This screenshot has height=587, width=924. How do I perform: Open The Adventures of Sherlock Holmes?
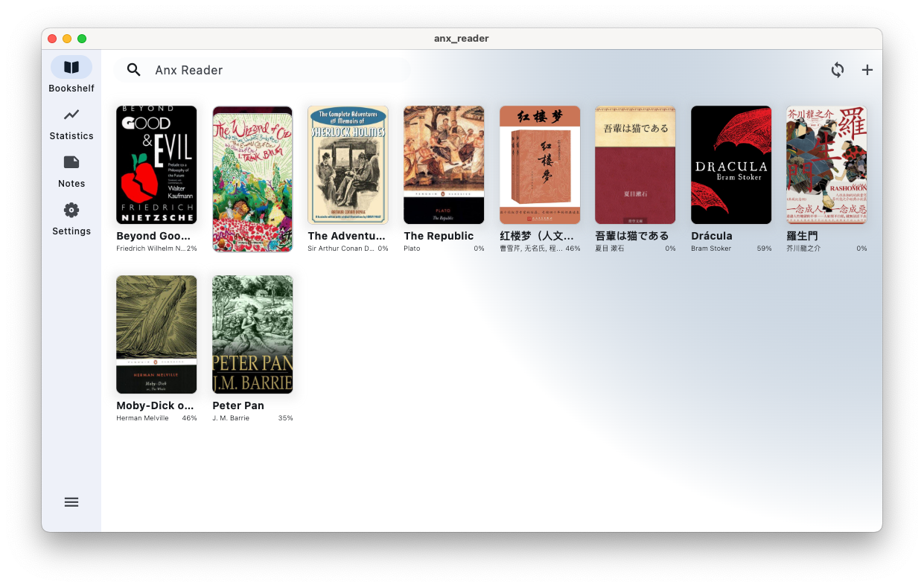click(348, 164)
